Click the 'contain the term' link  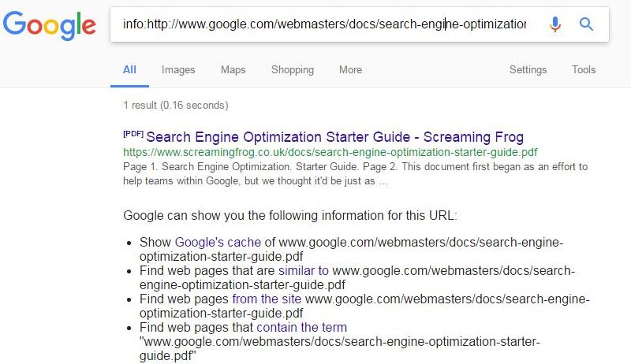point(301,328)
